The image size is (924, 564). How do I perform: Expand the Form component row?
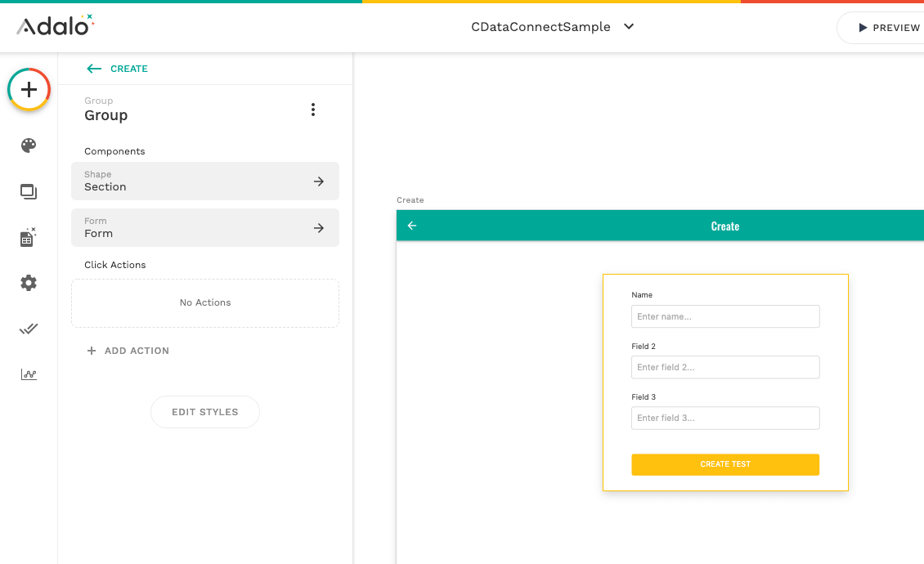(x=205, y=228)
